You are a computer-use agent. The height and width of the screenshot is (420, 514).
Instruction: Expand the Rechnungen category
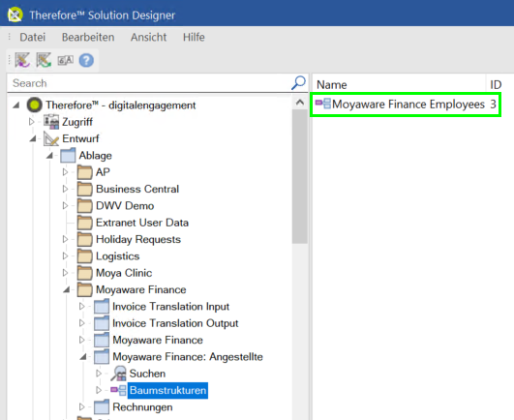tap(81, 406)
